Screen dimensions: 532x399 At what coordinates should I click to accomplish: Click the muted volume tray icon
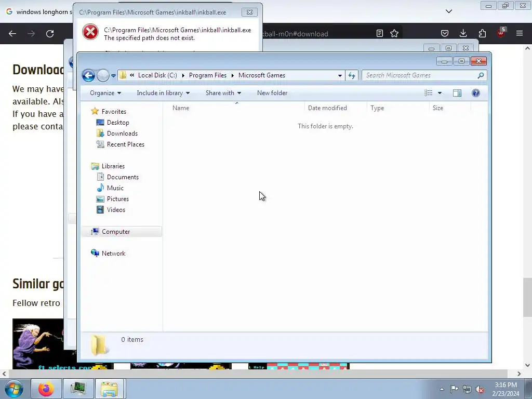coord(480,389)
